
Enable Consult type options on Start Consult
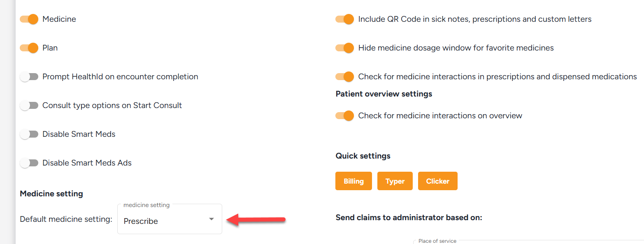point(29,106)
